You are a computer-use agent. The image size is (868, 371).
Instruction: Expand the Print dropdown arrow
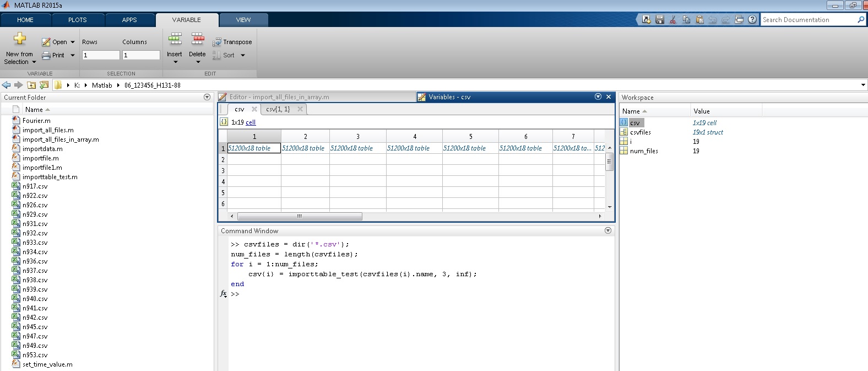coord(73,55)
